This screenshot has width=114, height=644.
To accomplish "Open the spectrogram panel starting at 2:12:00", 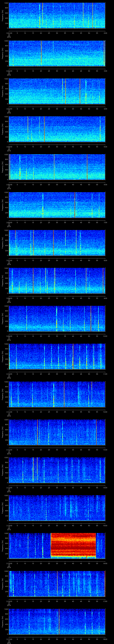I will point(57,432).
